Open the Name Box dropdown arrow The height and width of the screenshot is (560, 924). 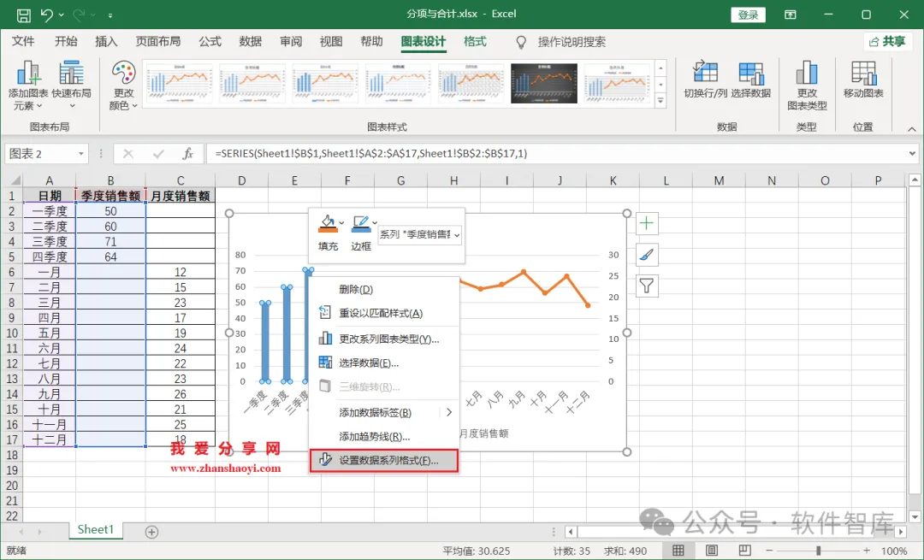[x=80, y=154]
